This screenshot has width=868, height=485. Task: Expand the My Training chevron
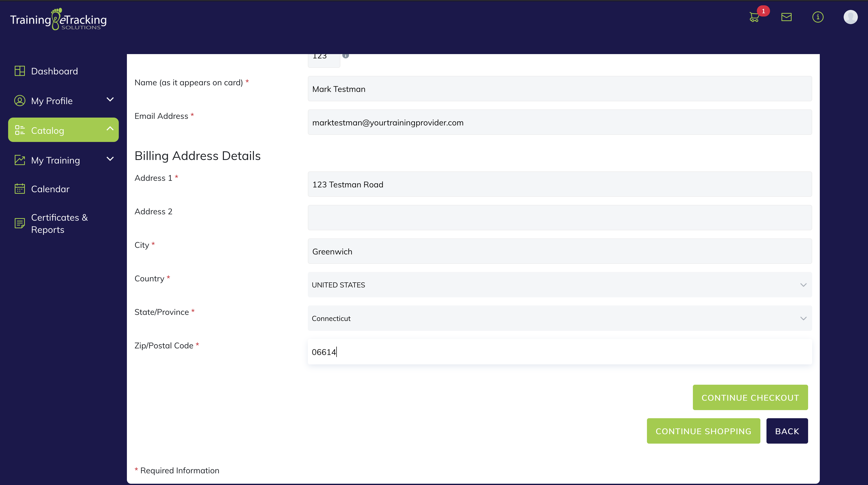110,159
